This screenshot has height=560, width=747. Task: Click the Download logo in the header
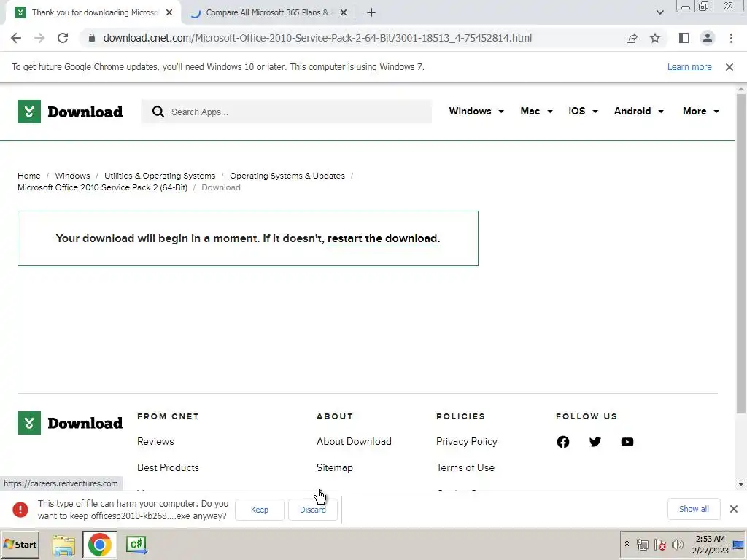(x=70, y=112)
